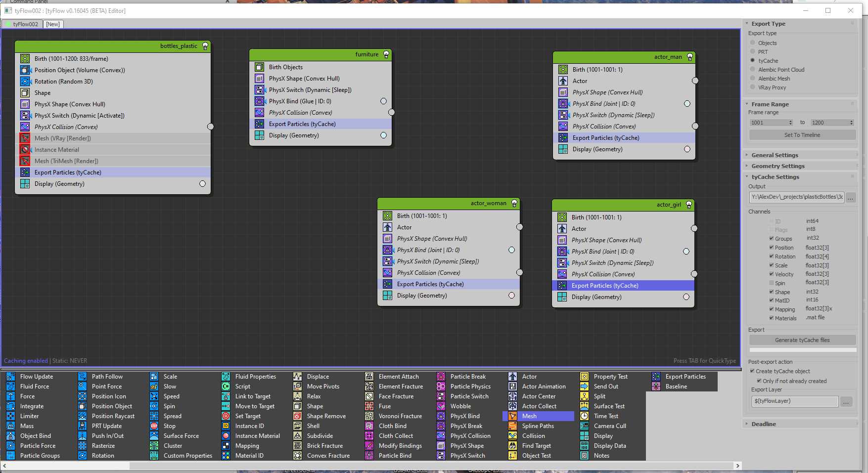Click the Cloth Bind operator icon
The width and height of the screenshot is (868, 473).
pos(369,426)
